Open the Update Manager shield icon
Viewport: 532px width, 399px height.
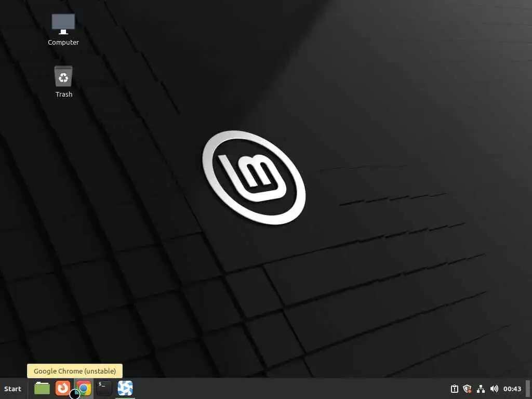click(468, 389)
